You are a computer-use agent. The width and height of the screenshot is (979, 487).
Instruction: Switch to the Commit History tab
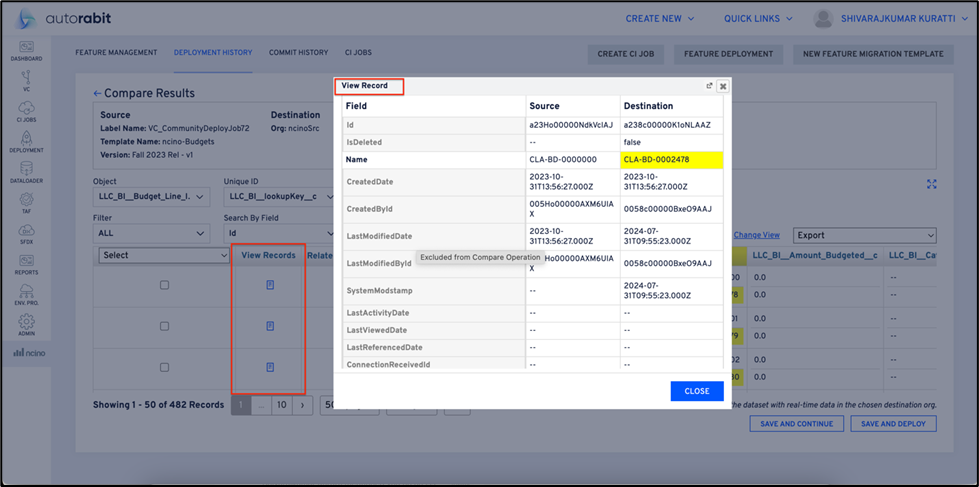click(x=298, y=53)
